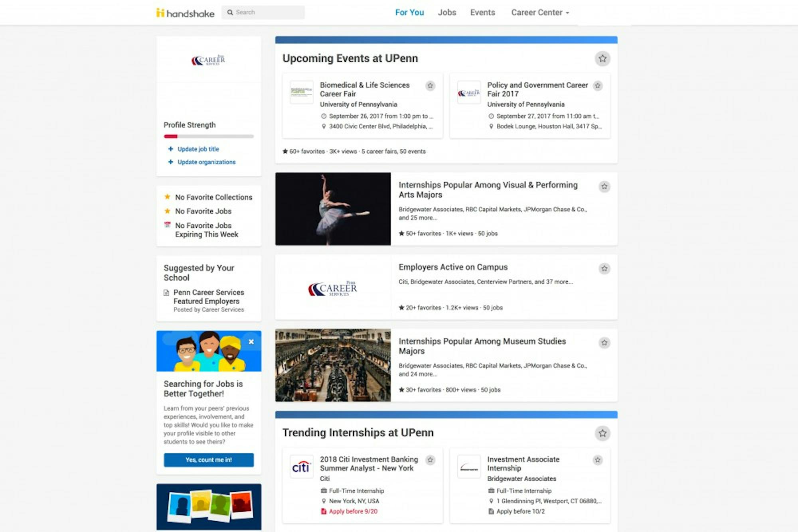Expand the Career Center dropdown menu
The image size is (798, 532).
(540, 13)
